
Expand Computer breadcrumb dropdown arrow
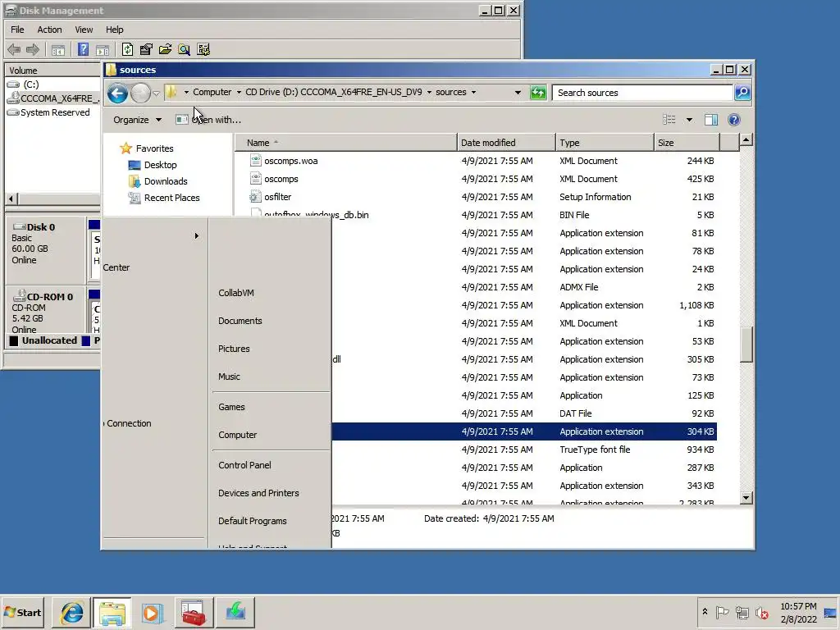(x=239, y=92)
